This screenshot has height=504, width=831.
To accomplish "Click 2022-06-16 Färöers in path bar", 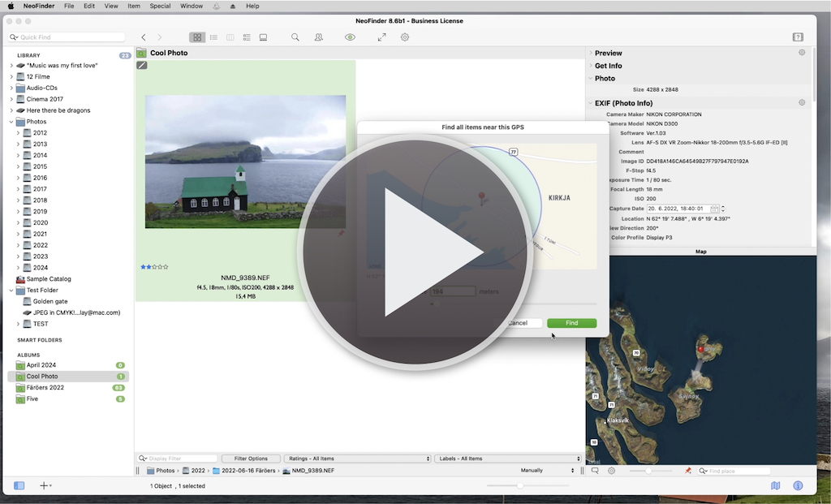I will 243,471.
